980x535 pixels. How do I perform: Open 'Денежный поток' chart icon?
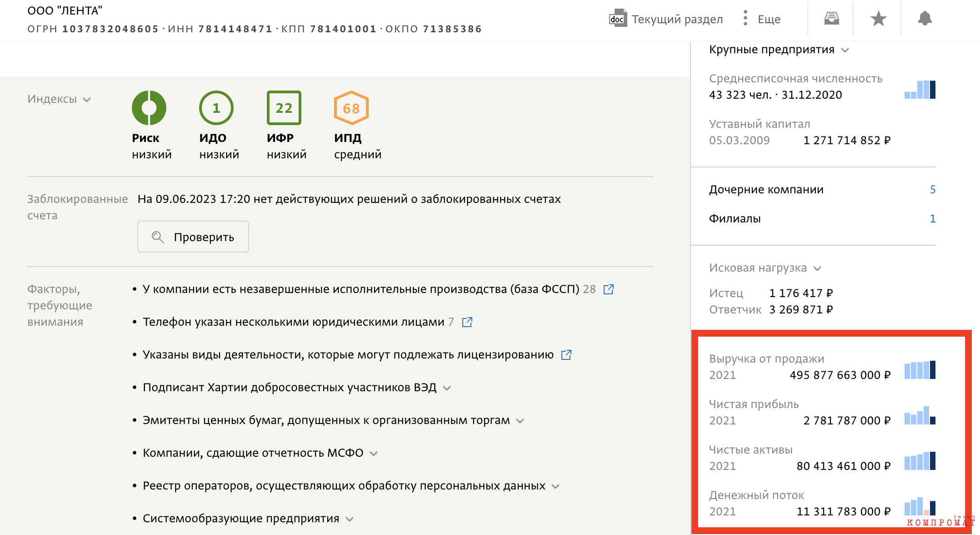[920, 506]
